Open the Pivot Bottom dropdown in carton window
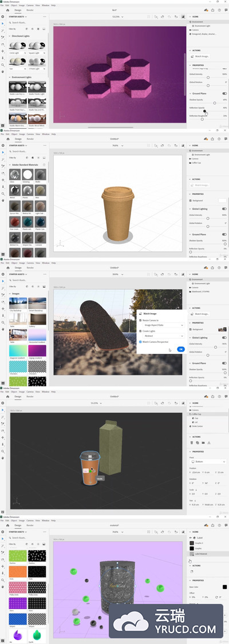This screenshot has width=229, height=644. (208, 461)
